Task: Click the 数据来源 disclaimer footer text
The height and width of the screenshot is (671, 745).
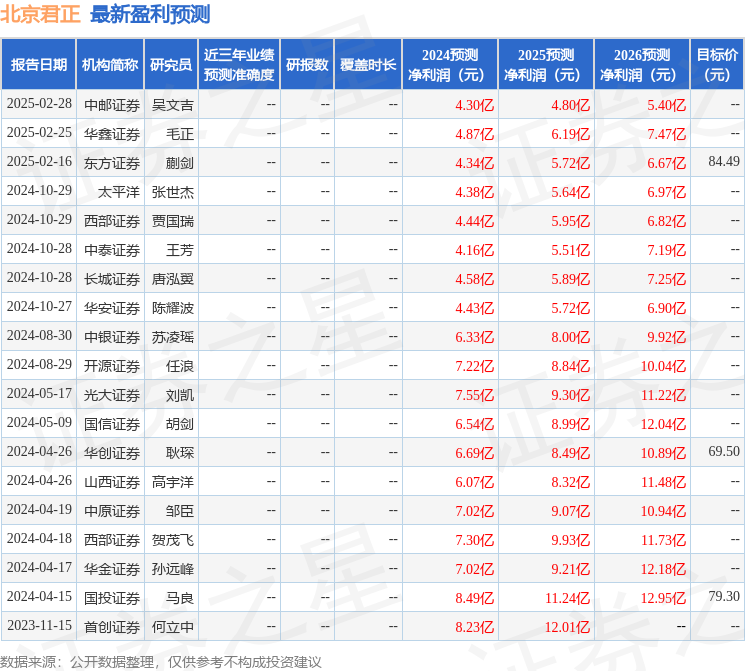Action: [x=161, y=661]
